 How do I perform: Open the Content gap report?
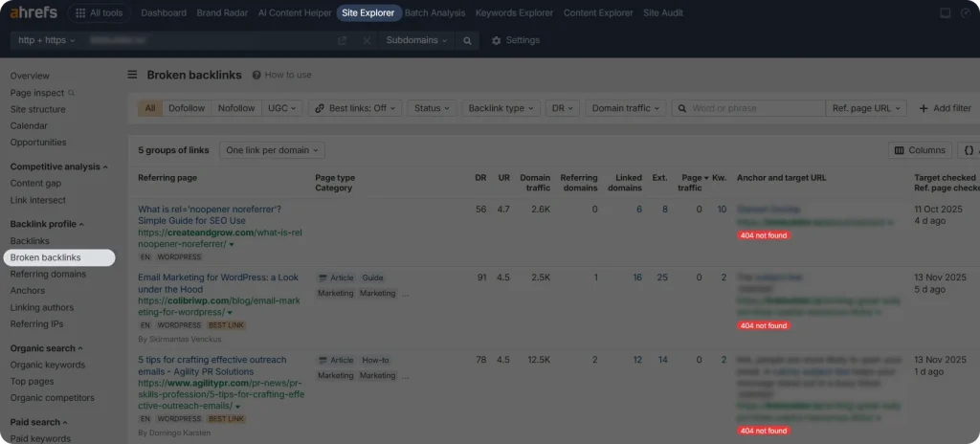(35, 183)
